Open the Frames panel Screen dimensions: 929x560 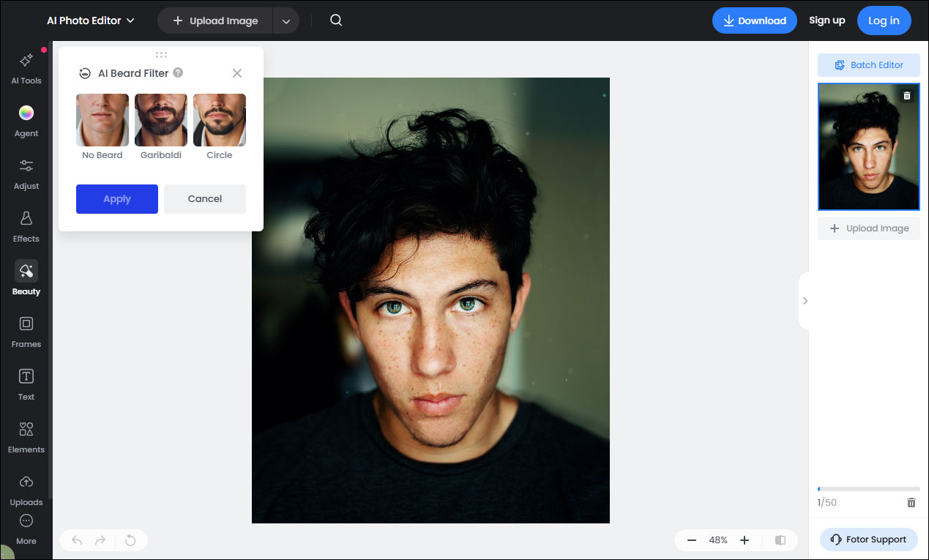[x=26, y=331]
